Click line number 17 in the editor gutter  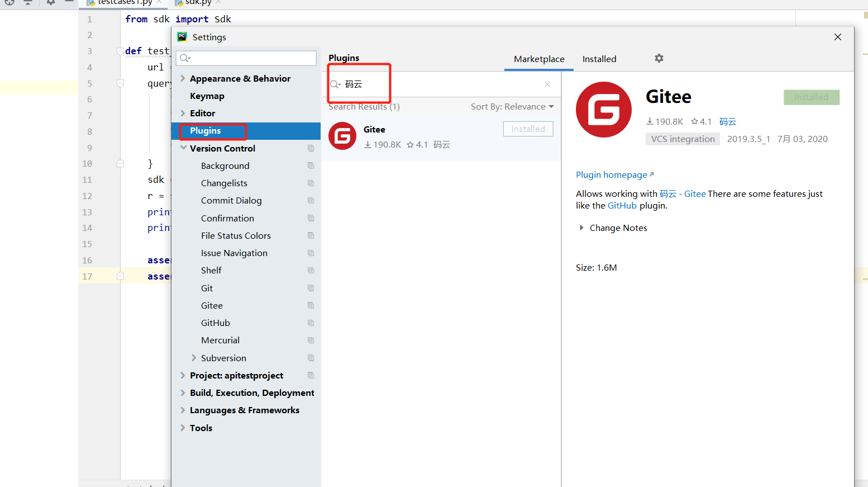click(87, 276)
